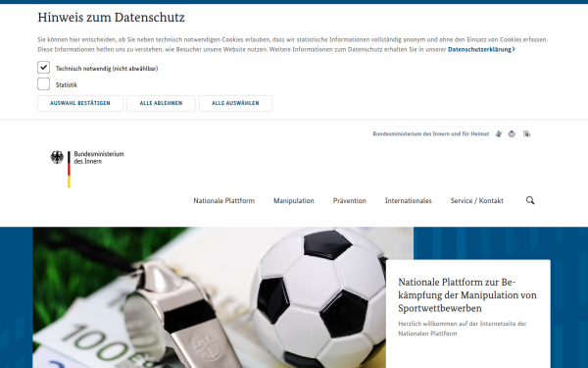Screen dimensions: 588x368
Task: Open the sign language (Gebärdensprache) icon
Action: click(499, 134)
